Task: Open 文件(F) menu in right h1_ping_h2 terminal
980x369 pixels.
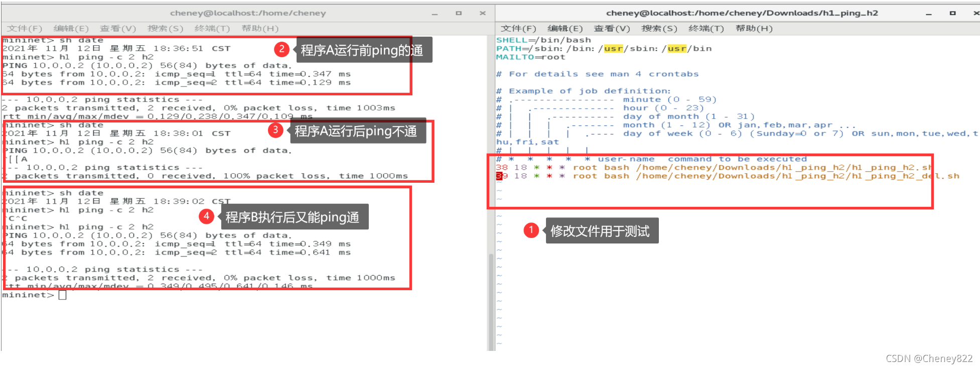Action: pyautogui.click(x=518, y=29)
